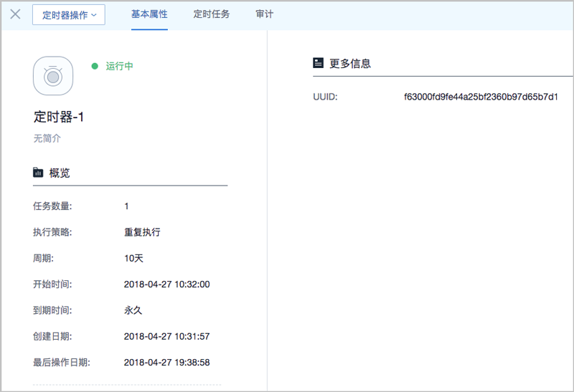Viewport: 574px width, 392px height.
Task: Select the UUID value text
Action: 481,97
